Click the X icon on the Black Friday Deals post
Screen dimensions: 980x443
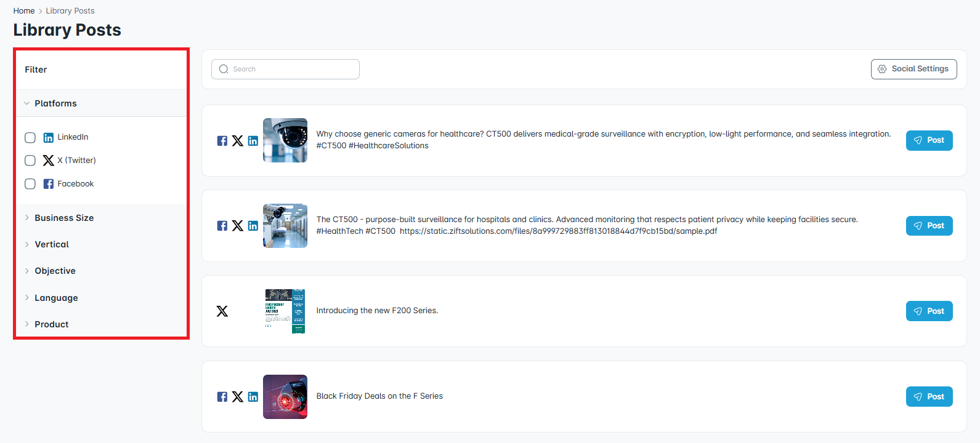pyautogui.click(x=238, y=397)
